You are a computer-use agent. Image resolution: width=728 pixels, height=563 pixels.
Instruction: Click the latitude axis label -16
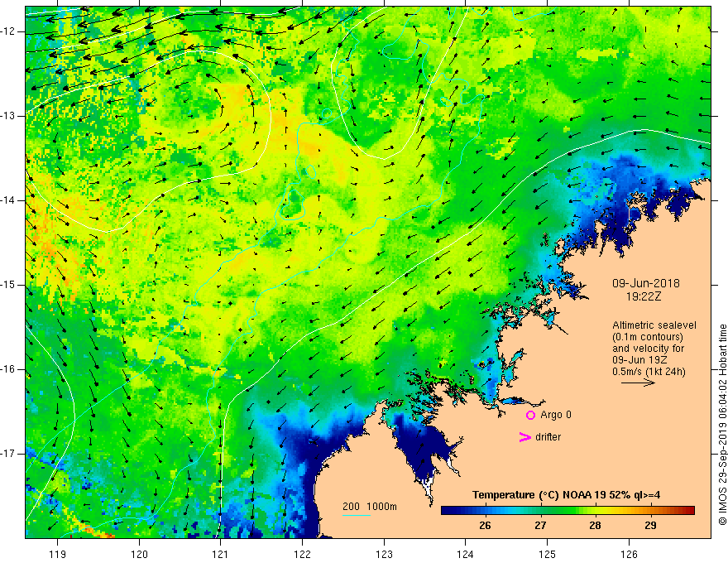click(8, 369)
